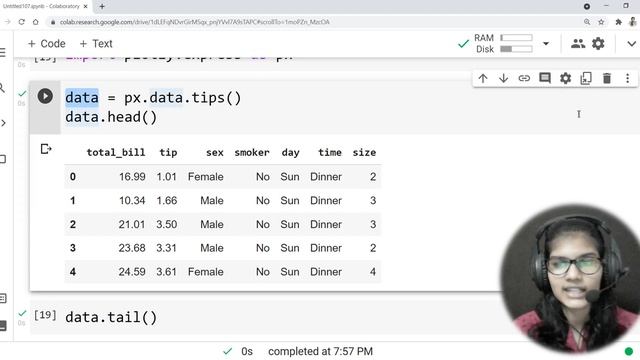The image size is (640, 360).
Task: Select total_bill value 23.68
Action: [x=132, y=248]
